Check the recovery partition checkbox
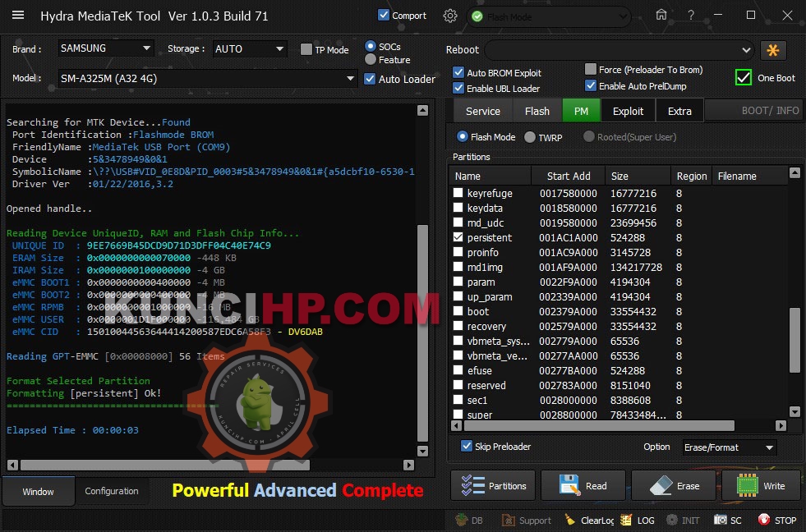The height and width of the screenshot is (532, 806). pos(458,326)
